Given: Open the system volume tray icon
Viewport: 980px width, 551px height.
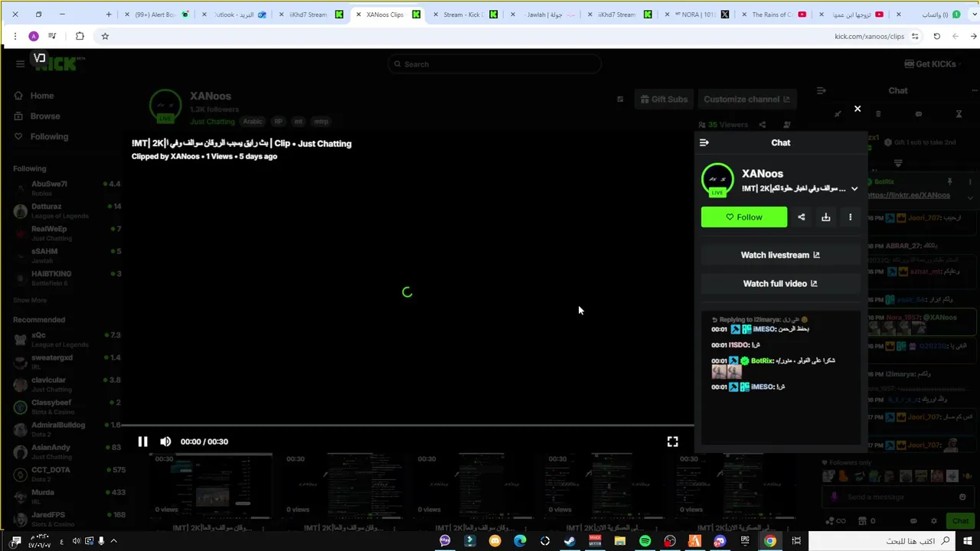Looking at the screenshot, I should pos(76,541).
